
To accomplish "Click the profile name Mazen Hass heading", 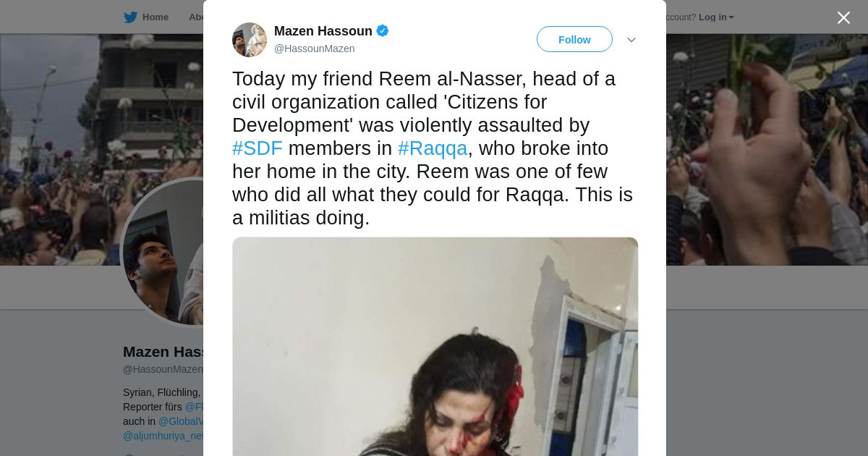I will click(163, 352).
